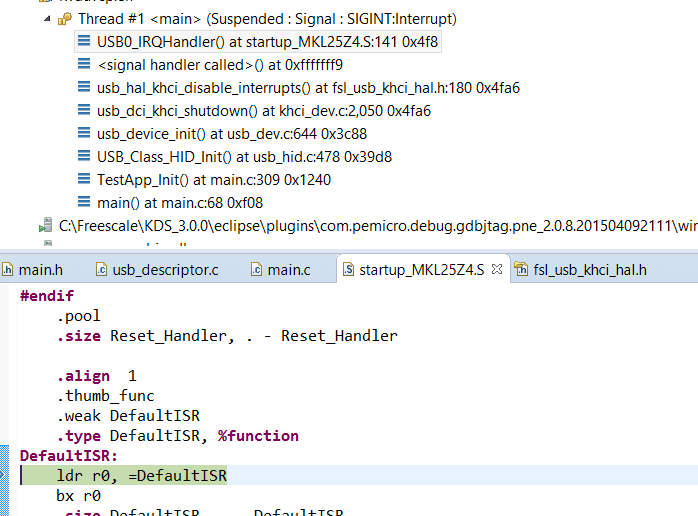This screenshot has height=516, width=698.
Task: Click the frame icon next to signal handler called
Action: [x=84, y=64]
